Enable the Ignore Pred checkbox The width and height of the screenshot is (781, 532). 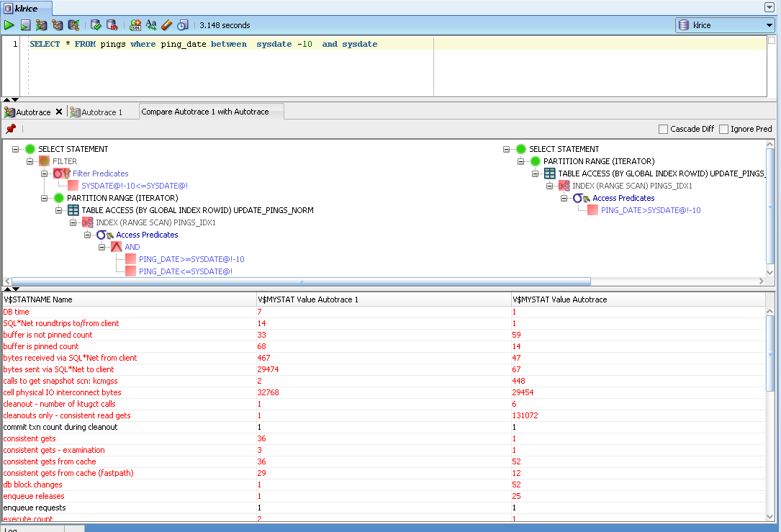723,129
